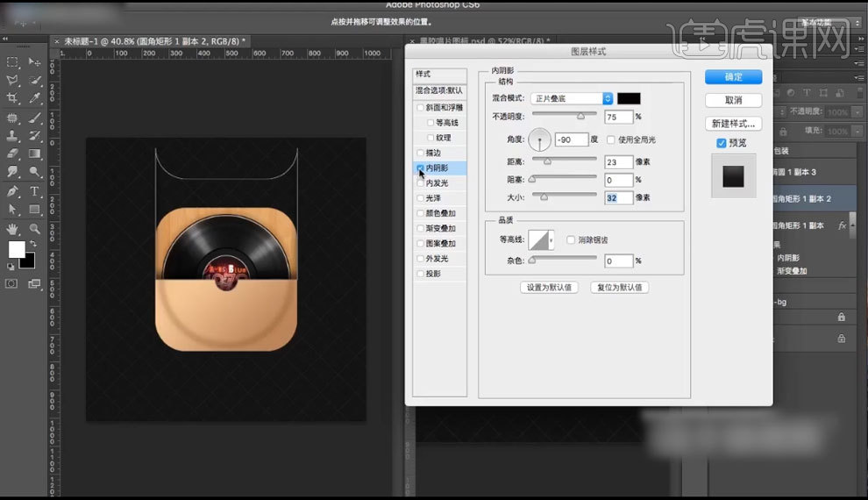The width and height of the screenshot is (868, 500).
Task: Uncheck the 内阴影 checkbox
Action: point(420,168)
